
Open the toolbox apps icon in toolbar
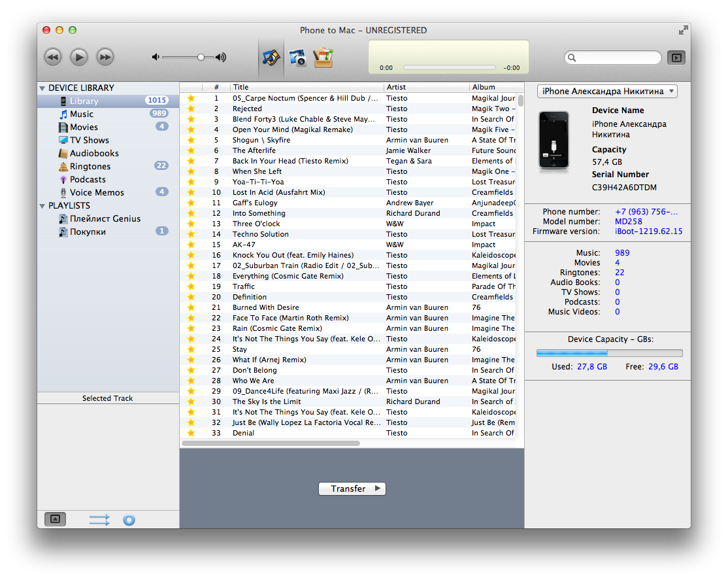click(323, 58)
